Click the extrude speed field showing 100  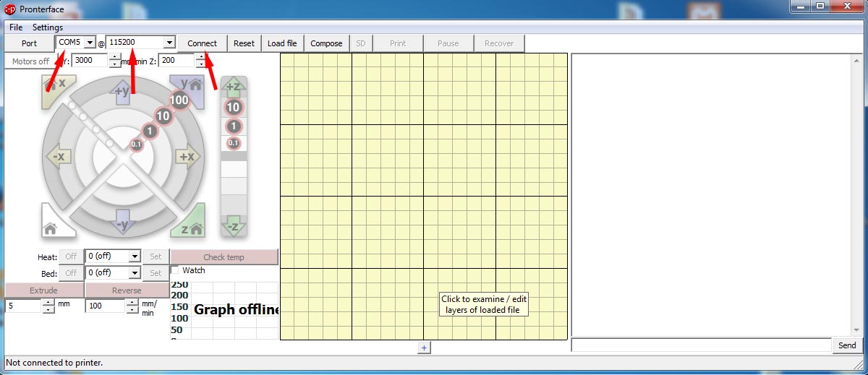pyautogui.click(x=106, y=306)
